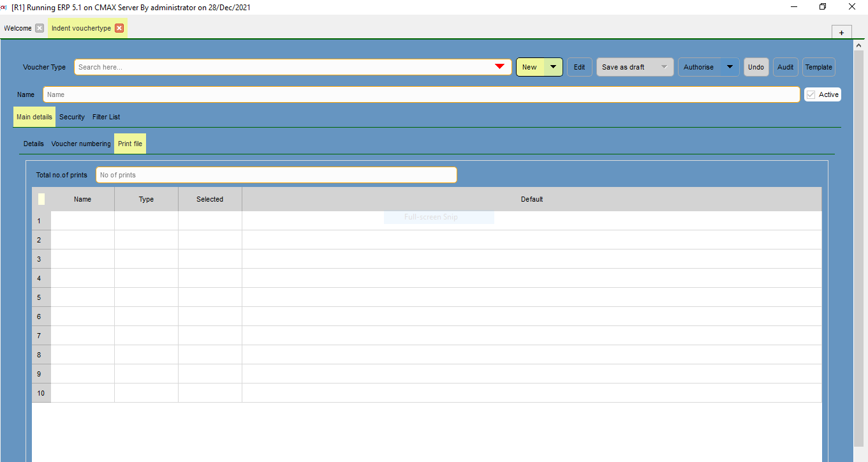This screenshot has height=462, width=868.
Task: Click the Name column header
Action: (83, 199)
